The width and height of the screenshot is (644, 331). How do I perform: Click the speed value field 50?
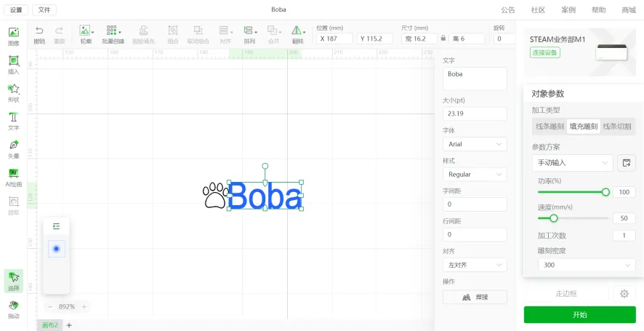624,218
